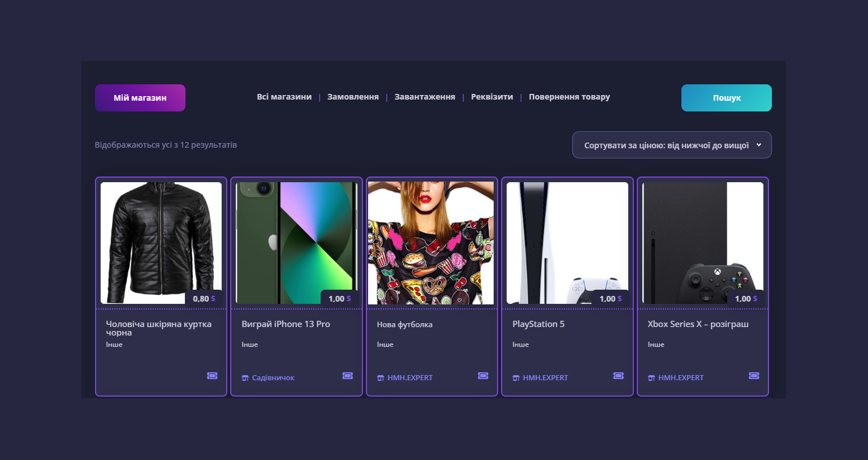Click the Інше category under Xbox Series X
The image size is (868, 460).
coord(656,345)
